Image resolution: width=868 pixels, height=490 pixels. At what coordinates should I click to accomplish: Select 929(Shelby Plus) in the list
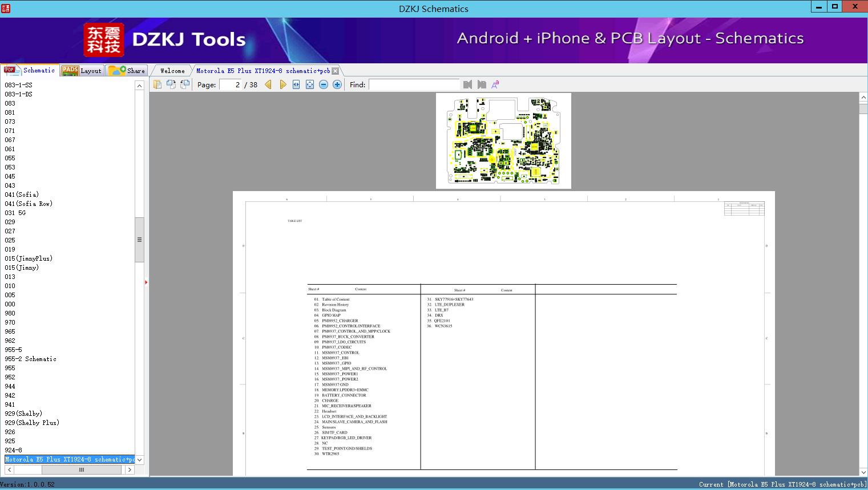click(x=32, y=423)
